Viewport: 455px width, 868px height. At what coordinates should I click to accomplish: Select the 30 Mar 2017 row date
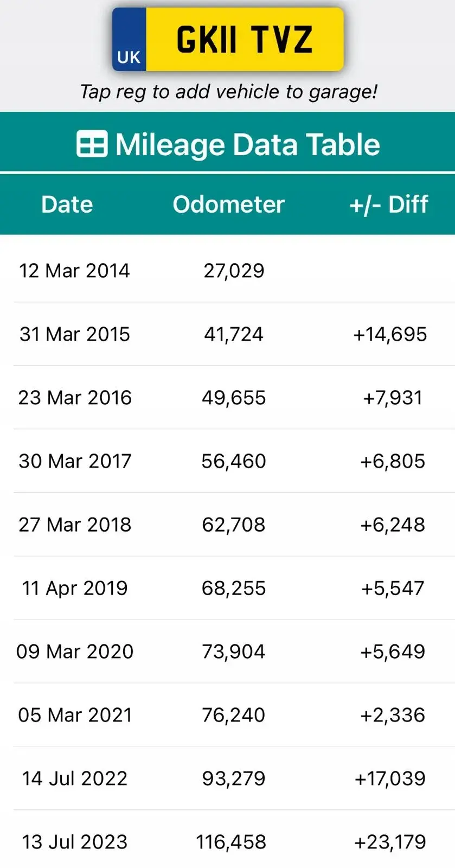(x=75, y=461)
